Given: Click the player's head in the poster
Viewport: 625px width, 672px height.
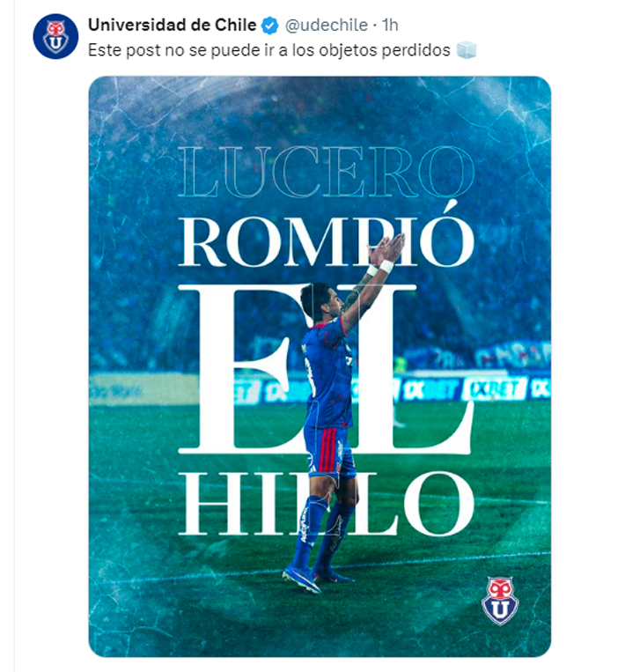Looking at the screenshot, I should point(320,300).
